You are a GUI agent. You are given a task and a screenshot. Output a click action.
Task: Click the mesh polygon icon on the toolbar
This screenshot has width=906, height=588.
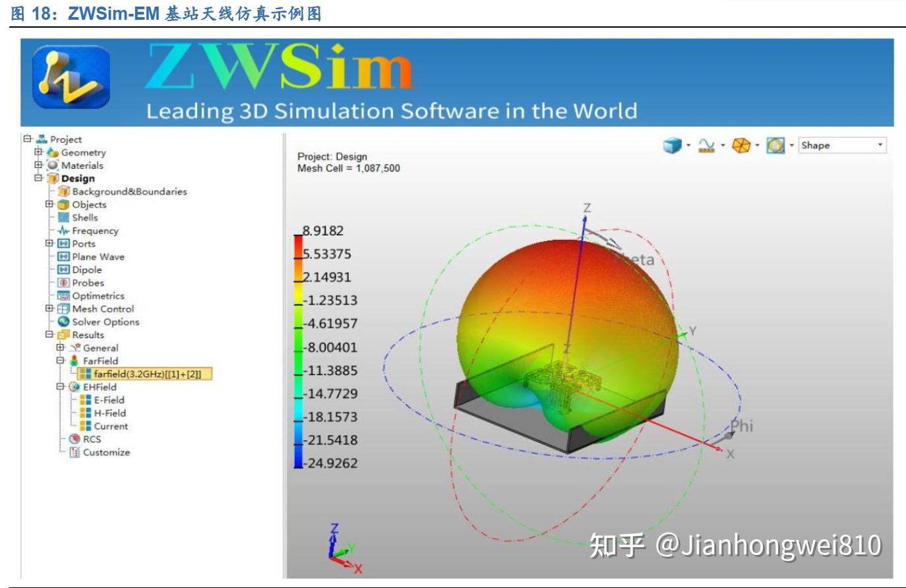(741, 144)
